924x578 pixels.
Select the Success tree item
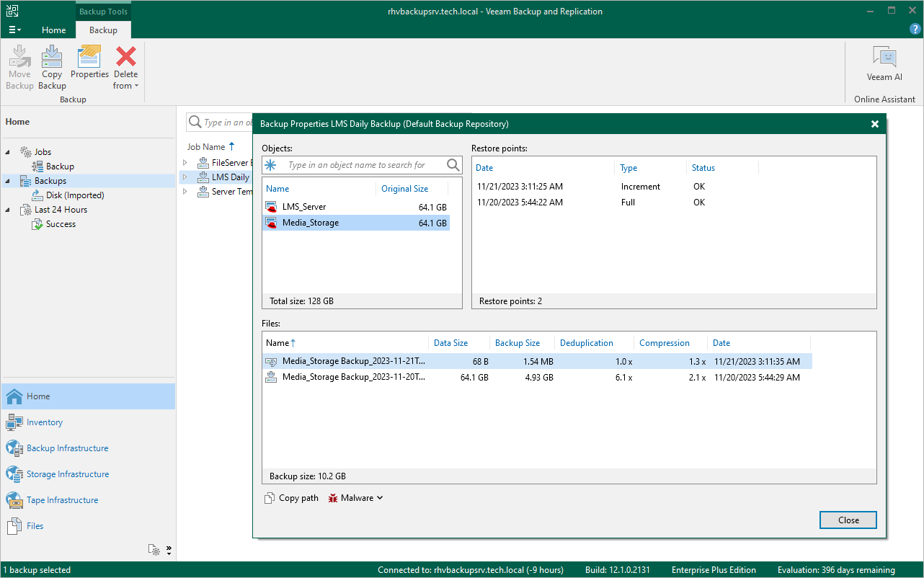[x=61, y=224]
